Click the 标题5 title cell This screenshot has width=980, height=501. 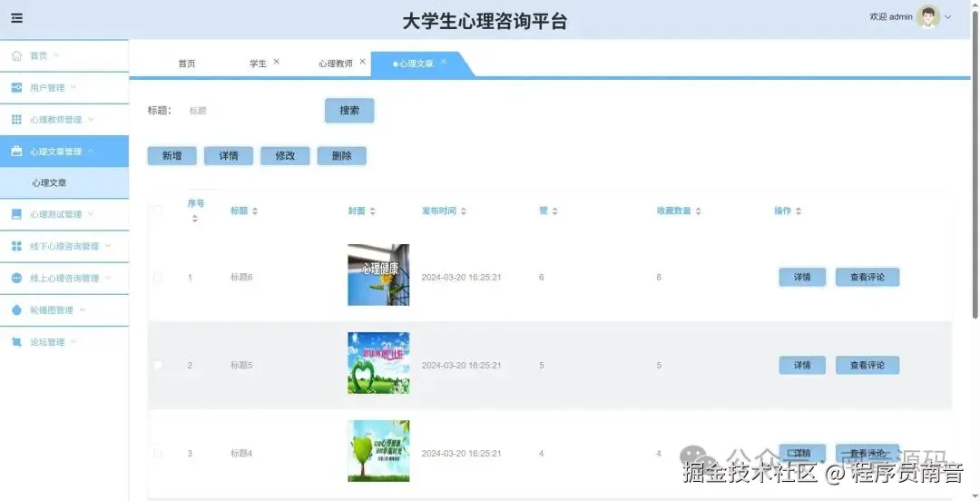pos(241,365)
